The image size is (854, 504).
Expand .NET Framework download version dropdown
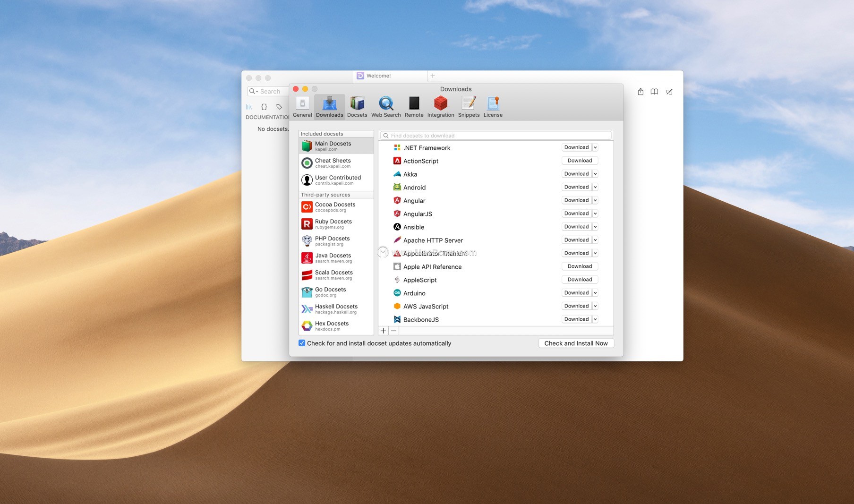tap(595, 147)
